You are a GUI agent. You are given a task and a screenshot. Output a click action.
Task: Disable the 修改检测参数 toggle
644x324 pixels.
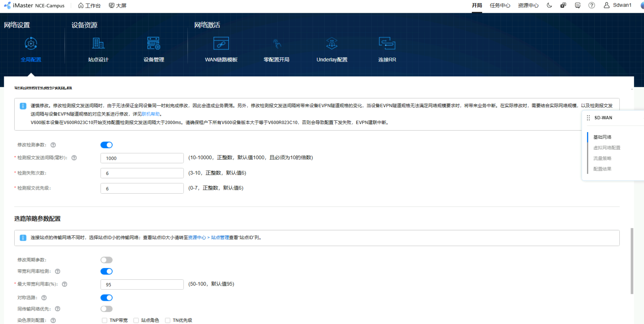point(107,145)
